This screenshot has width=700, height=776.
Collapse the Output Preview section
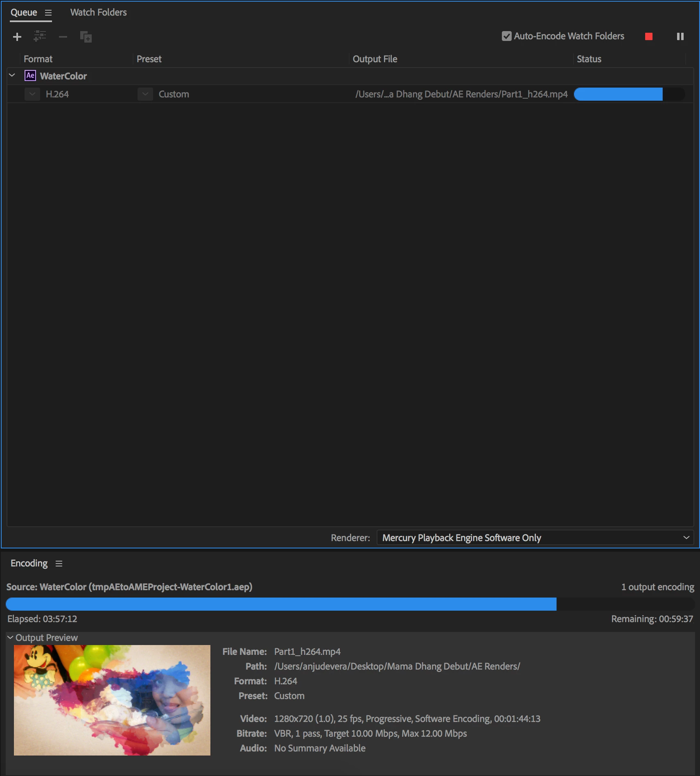point(10,637)
